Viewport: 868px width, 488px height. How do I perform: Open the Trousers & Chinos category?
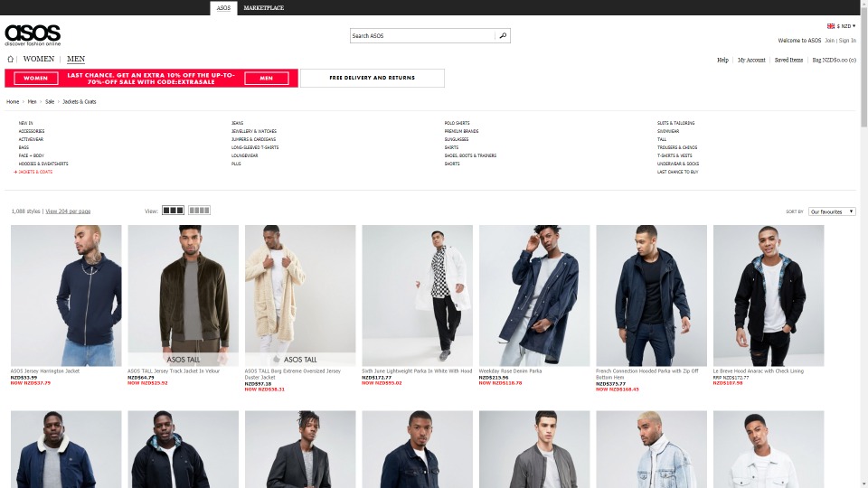[x=677, y=147]
